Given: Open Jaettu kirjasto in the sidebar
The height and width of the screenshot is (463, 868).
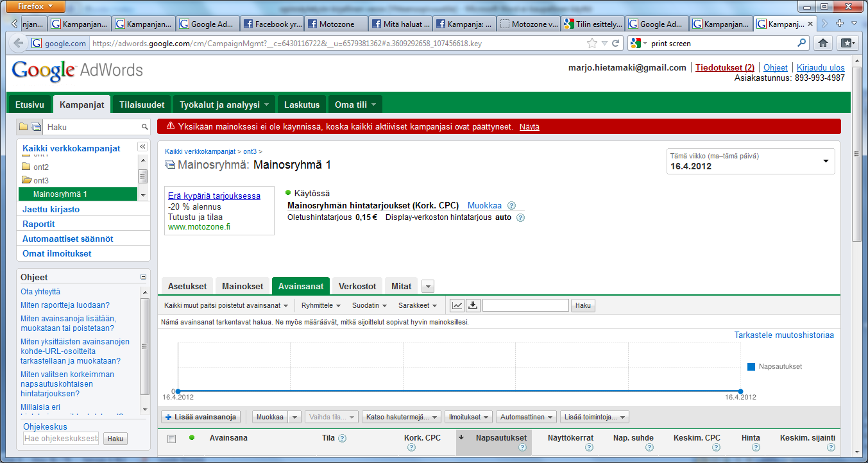Looking at the screenshot, I should (51, 209).
